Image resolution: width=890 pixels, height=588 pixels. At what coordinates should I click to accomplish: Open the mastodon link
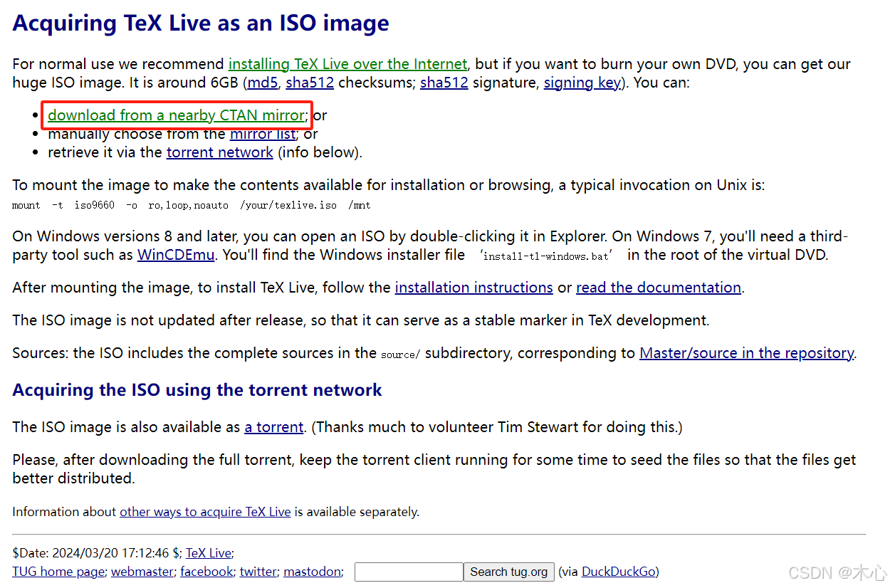(313, 572)
